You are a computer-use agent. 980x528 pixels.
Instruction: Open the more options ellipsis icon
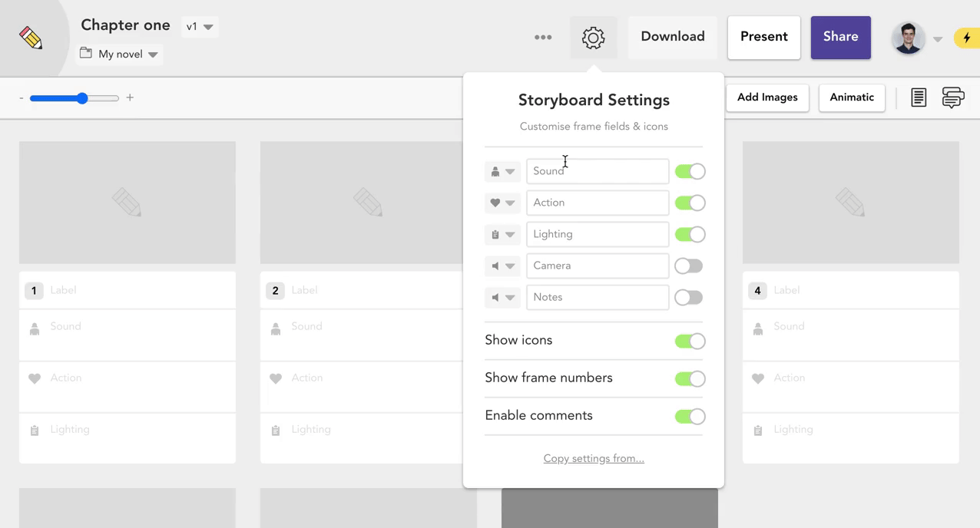[x=543, y=37]
